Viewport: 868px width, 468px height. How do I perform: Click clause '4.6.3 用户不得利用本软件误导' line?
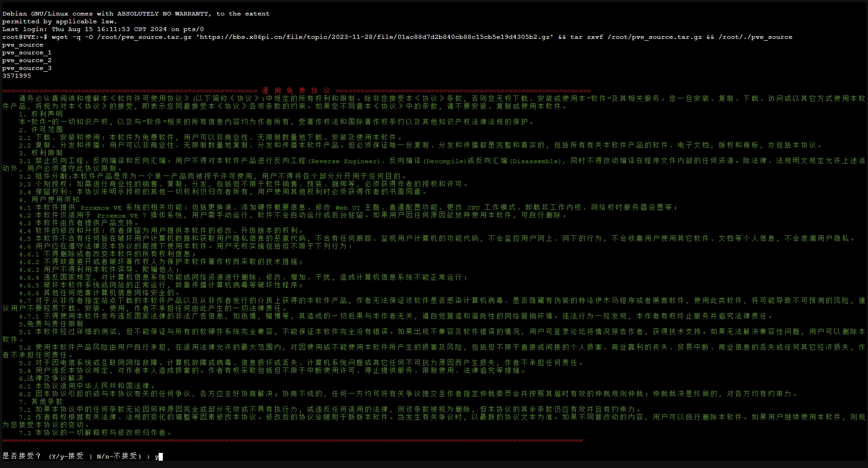100,270
